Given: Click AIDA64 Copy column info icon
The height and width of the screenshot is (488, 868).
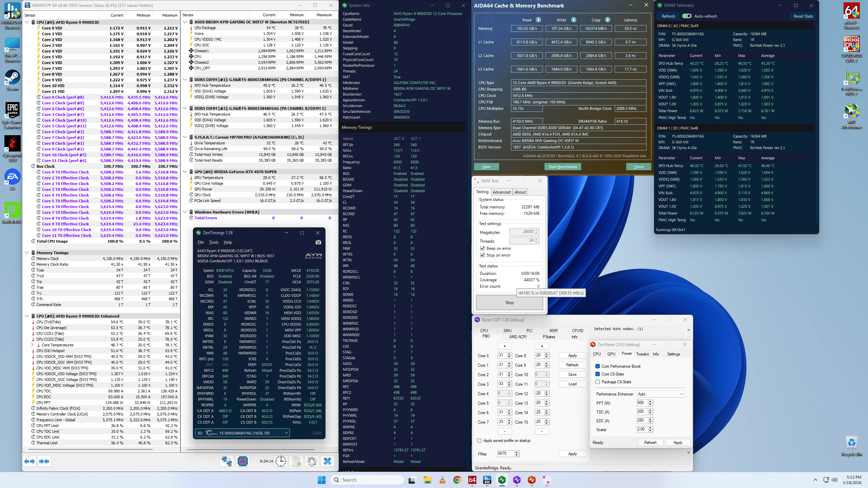Looking at the screenshot, I should point(608,20).
